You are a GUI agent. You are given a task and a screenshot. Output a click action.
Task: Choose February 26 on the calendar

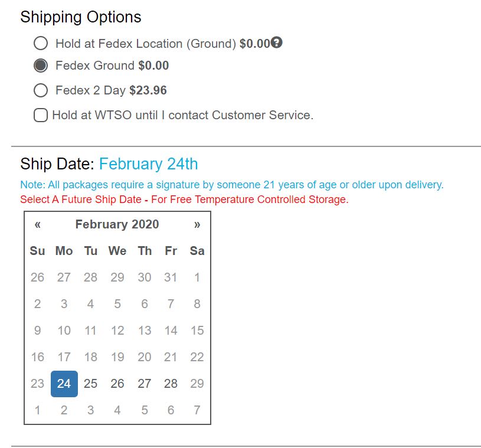coord(117,384)
